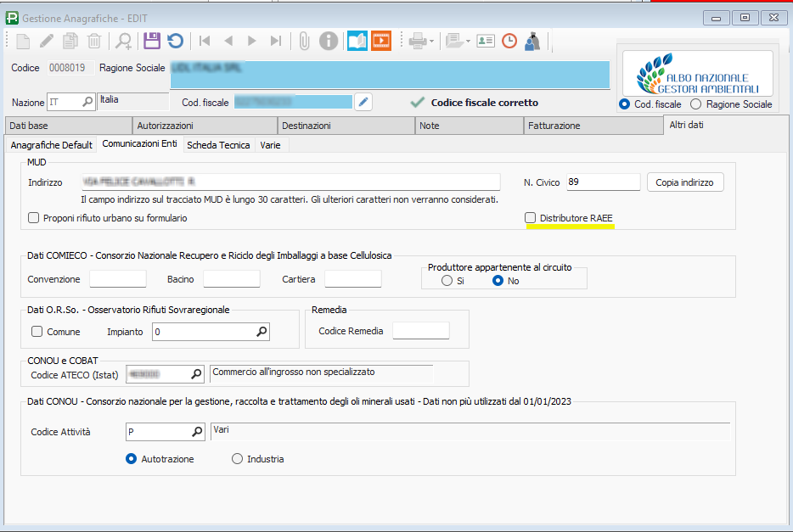Check Proponi rifiuto urbano su formulario
Screen dimensions: 793x532
tap(34, 218)
